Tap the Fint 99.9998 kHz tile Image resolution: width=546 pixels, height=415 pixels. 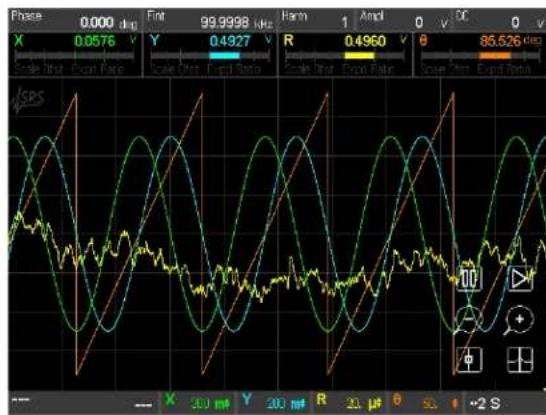pyautogui.click(x=210, y=21)
